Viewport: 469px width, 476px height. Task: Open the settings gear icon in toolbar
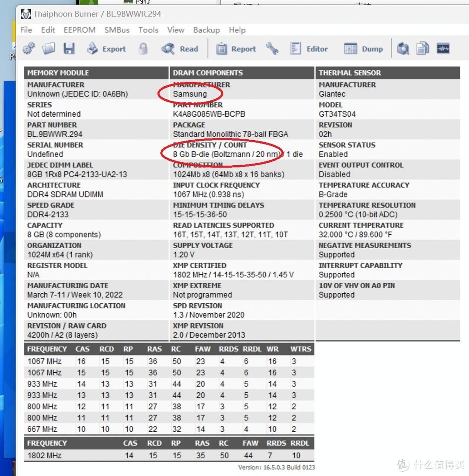(x=29, y=48)
